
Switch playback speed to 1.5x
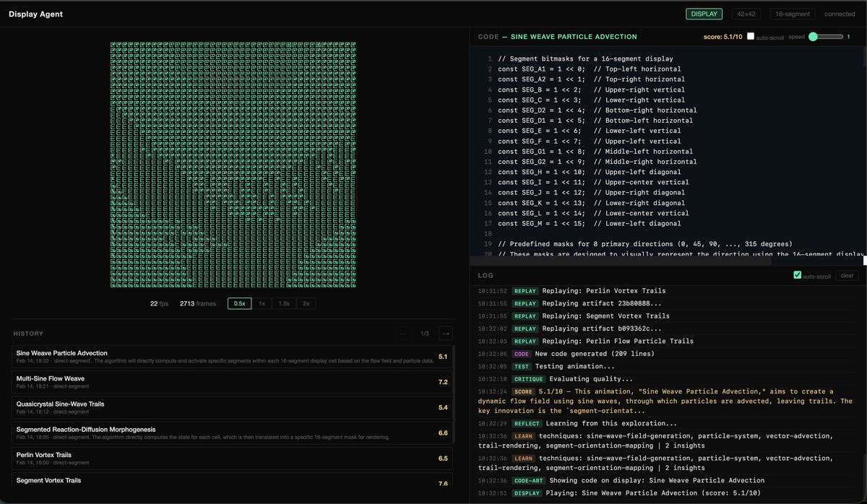284,304
